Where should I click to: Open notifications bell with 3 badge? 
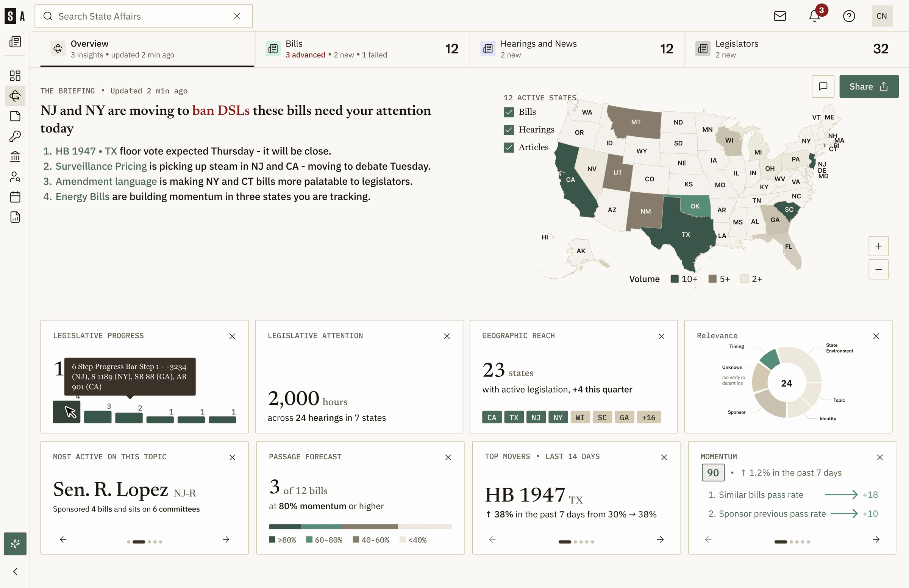point(814,16)
